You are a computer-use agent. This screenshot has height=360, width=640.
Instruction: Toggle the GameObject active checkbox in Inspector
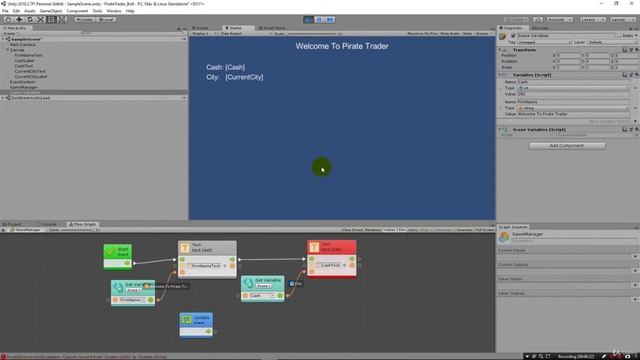(513, 36)
